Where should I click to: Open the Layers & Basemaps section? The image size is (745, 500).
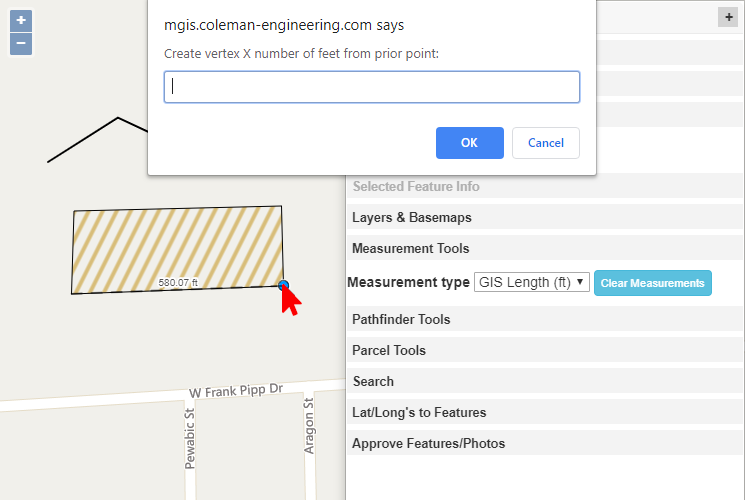411,218
